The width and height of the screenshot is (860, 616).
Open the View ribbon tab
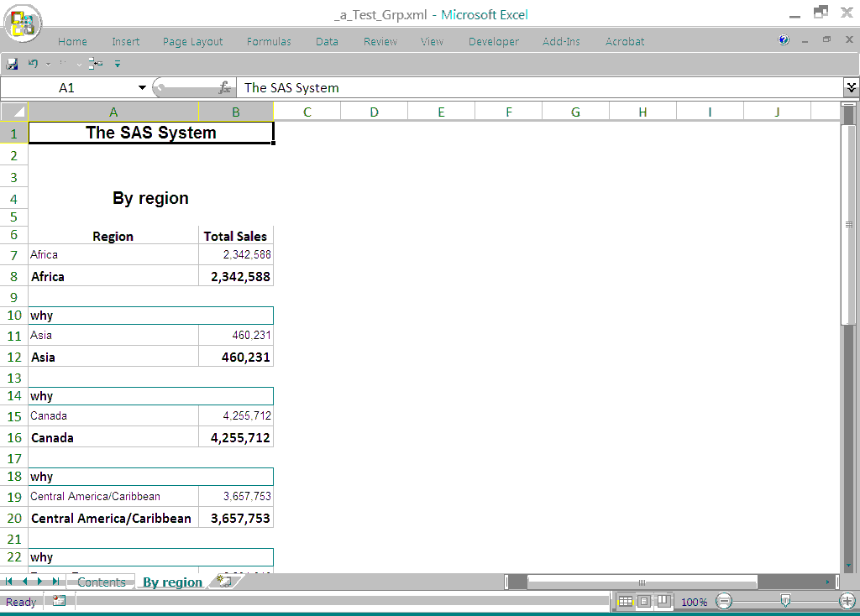432,42
